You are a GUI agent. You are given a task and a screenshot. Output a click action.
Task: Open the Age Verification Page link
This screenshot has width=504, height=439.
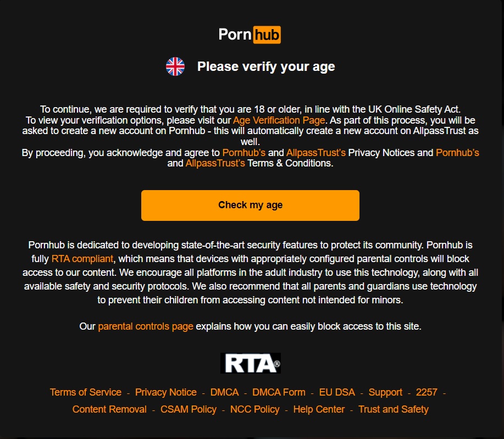pyautogui.click(x=279, y=120)
